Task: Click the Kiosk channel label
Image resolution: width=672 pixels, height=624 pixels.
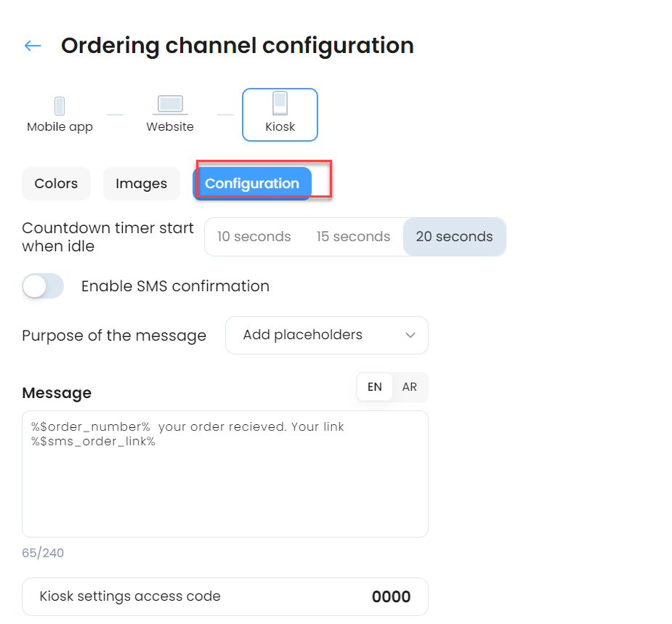Action: coord(280,127)
